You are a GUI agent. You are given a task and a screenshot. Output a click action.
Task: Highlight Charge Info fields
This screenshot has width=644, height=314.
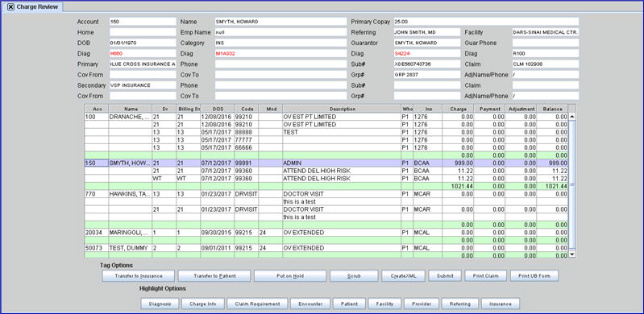pyautogui.click(x=203, y=304)
